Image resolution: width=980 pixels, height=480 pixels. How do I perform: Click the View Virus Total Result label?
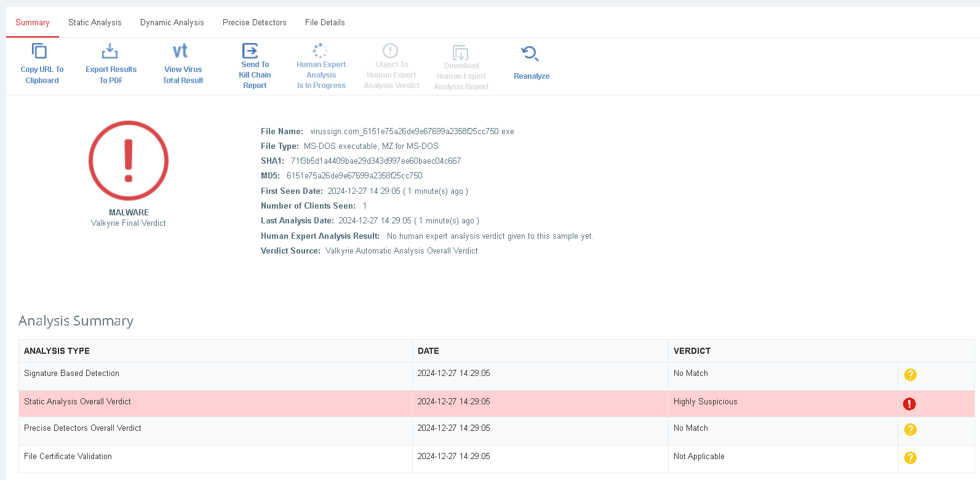click(183, 75)
